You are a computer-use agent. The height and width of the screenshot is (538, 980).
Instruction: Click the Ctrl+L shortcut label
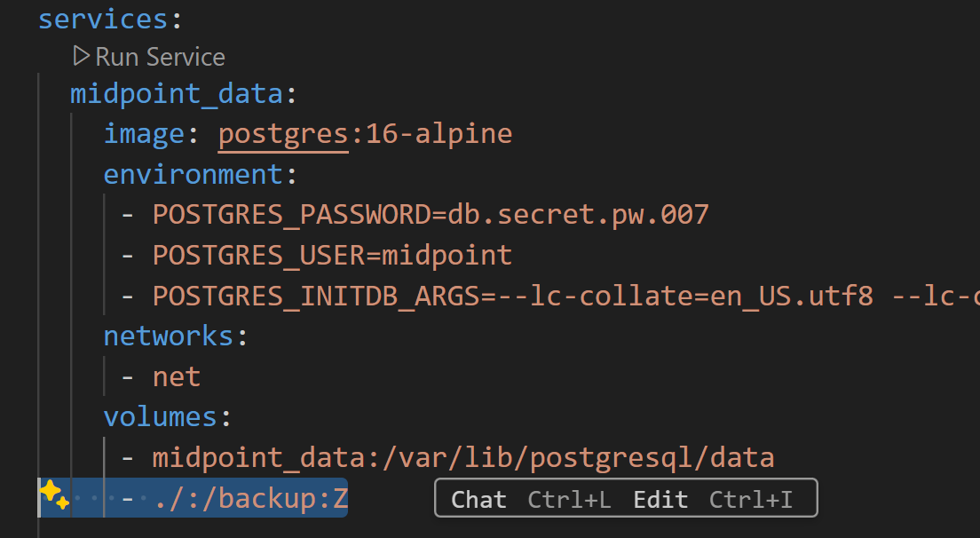(x=569, y=499)
